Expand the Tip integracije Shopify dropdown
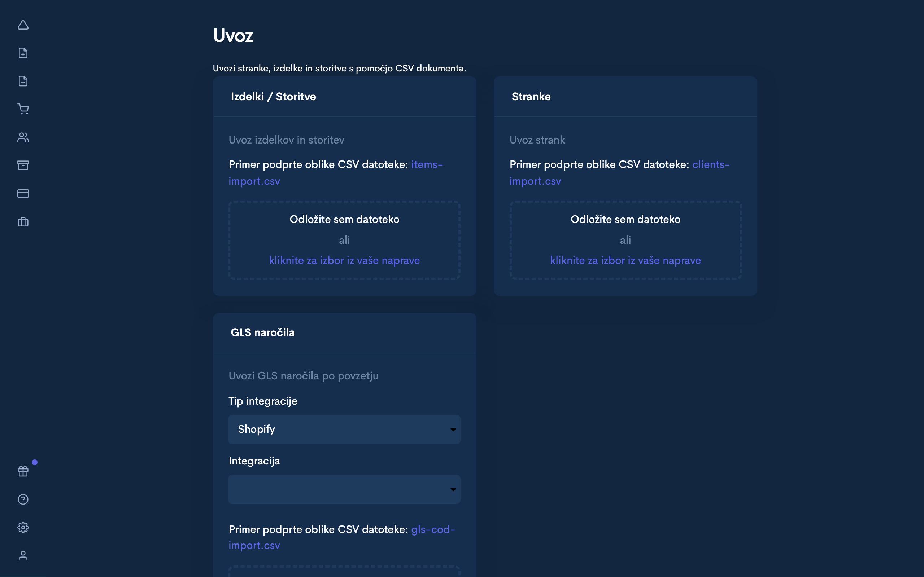Image resolution: width=924 pixels, height=577 pixels. 344,429
